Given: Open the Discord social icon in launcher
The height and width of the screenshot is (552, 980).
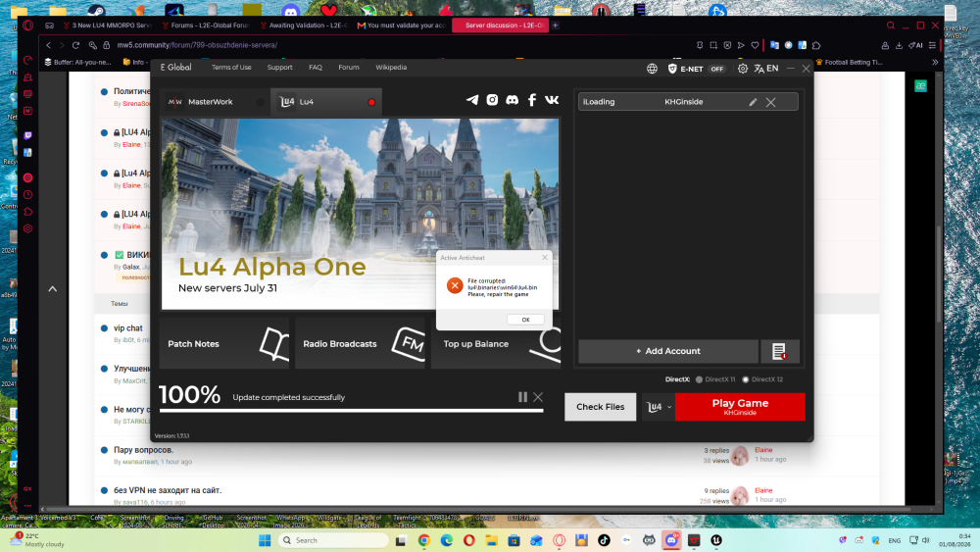Looking at the screenshot, I should [x=512, y=100].
